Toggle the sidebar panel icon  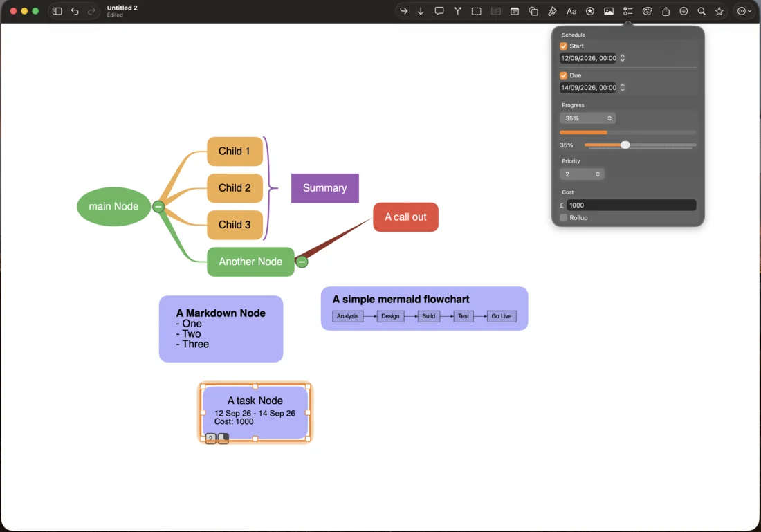pyautogui.click(x=57, y=11)
